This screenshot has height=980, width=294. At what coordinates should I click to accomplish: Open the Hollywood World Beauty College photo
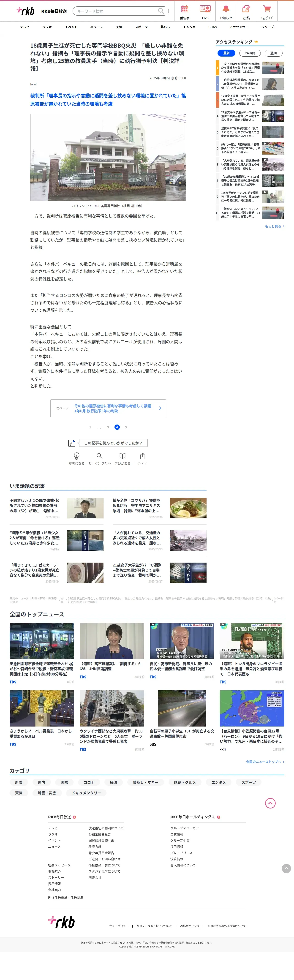coord(108,157)
